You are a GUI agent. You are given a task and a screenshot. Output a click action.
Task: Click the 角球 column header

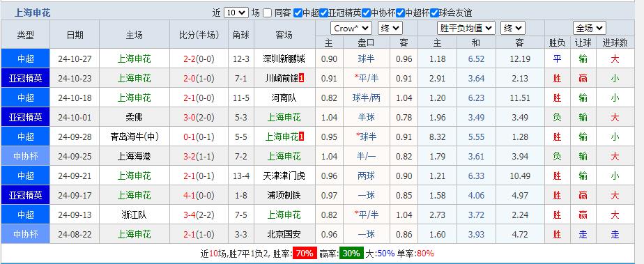(x=241, y=35)
